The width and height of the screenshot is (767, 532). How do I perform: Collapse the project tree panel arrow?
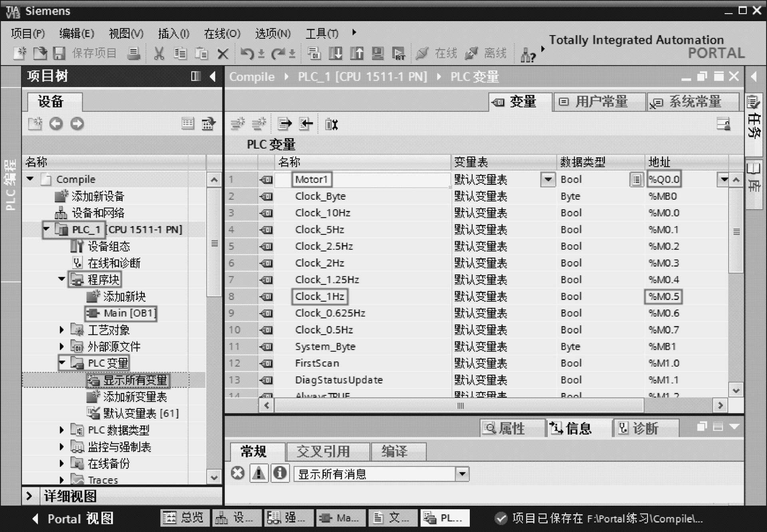click(x=213, y=76)
